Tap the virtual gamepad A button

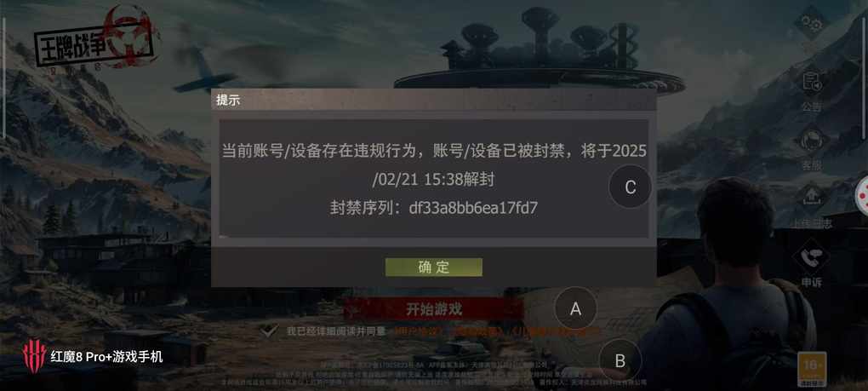click(x=576, y=309)
